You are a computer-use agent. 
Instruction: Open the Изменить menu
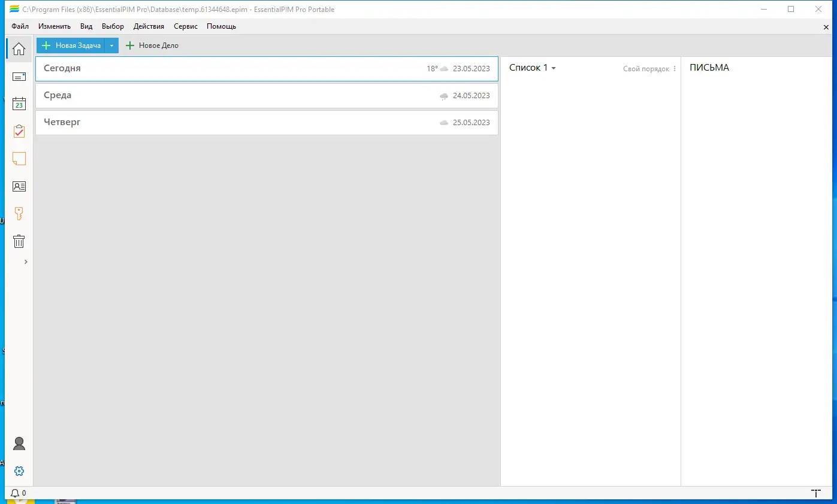coord(55,26)
